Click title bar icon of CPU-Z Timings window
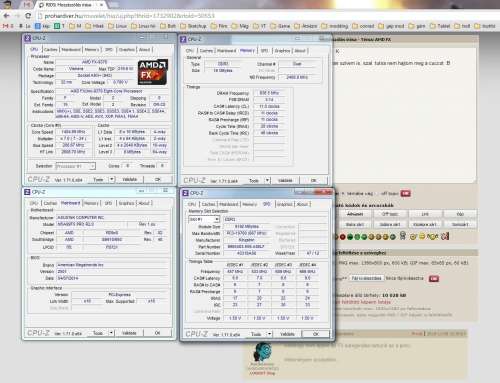Image resolution: width=500 pixels, height=383 pixels. pyautogui.click(x=183, y=39)
